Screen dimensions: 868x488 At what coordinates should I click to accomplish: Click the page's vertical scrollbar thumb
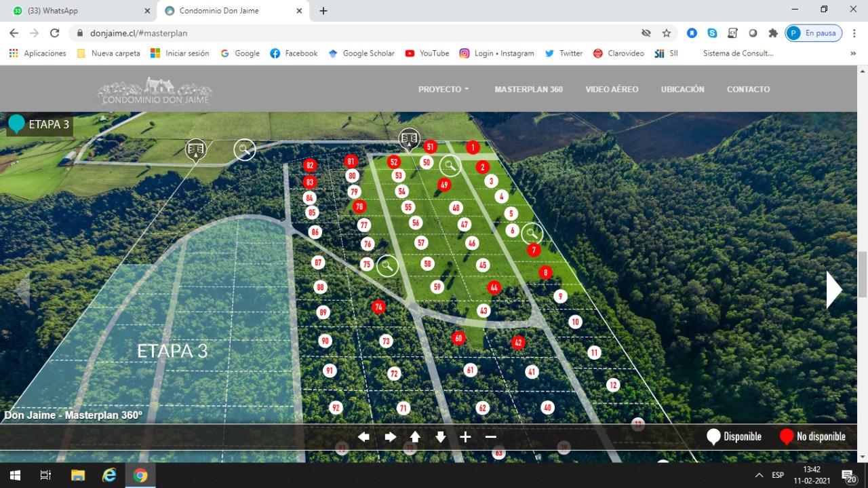(863, 274)
